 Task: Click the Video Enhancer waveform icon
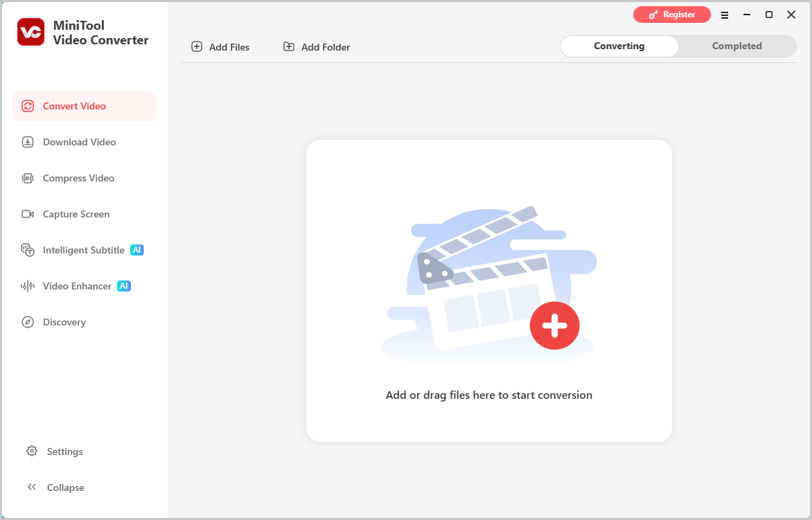[28, 286]
